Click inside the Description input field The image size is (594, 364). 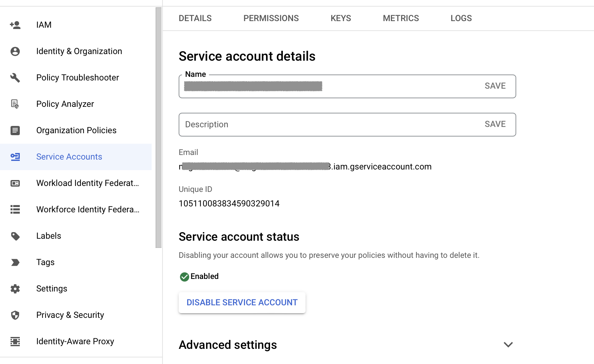pos(297,124)
